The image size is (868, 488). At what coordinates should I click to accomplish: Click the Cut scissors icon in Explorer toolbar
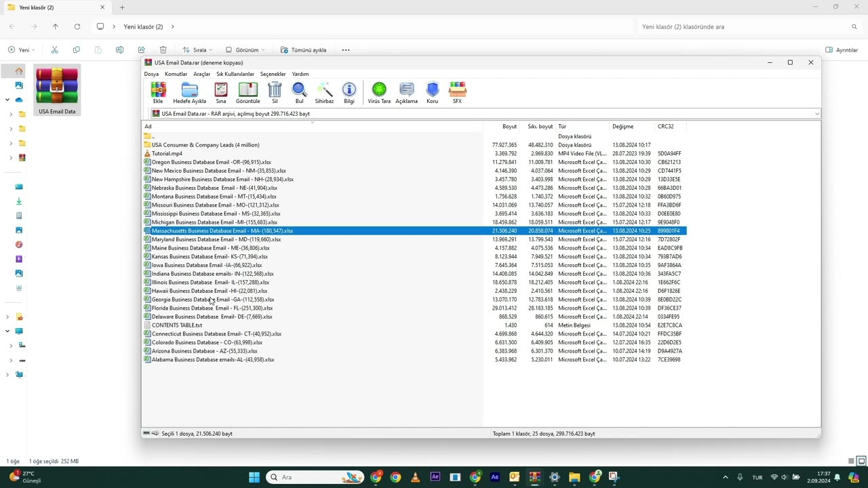(x=54, y=49)
